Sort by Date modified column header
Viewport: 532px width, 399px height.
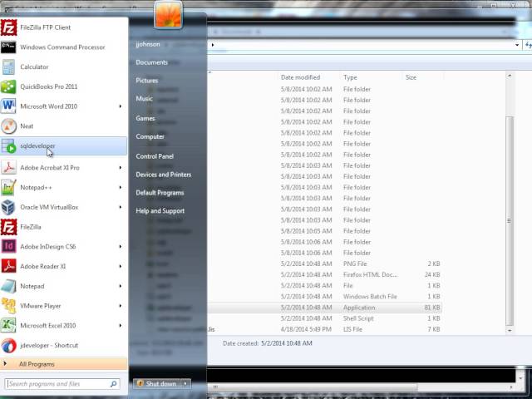coord(301,77)
